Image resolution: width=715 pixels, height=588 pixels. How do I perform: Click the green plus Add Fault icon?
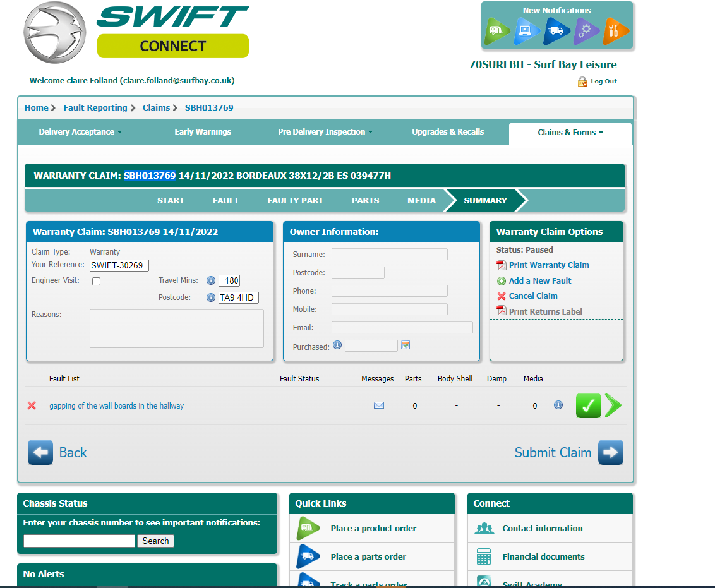[x=502, y=281]
